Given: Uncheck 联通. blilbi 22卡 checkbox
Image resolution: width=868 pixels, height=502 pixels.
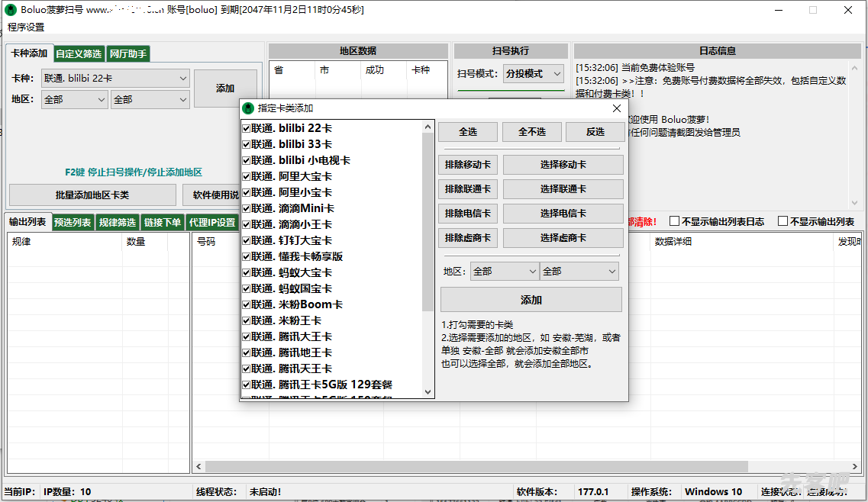Looking at the screenshot, I should point(247,128).
